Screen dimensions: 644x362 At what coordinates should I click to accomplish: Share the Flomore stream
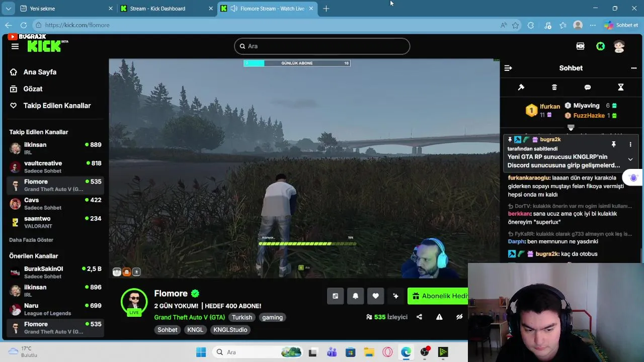(x=419, y=317)
